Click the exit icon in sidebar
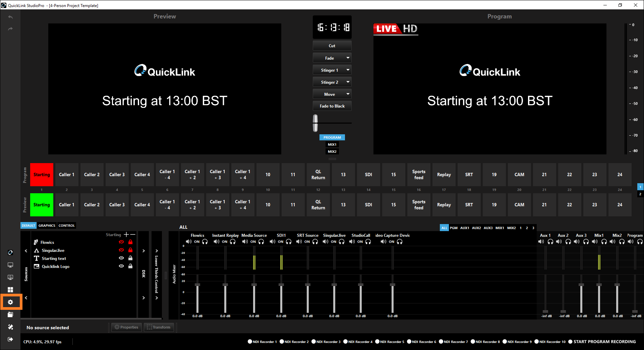 (10, 339)
